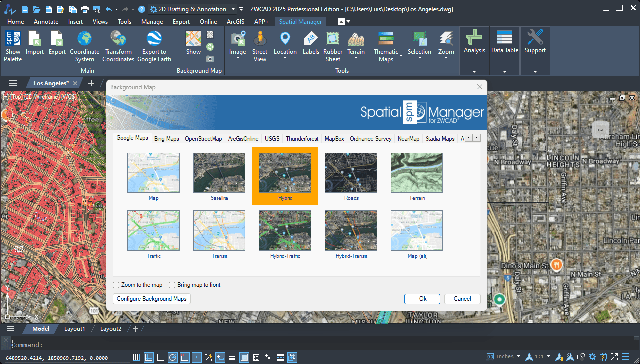Click the background map camera capture icon

[x=210, y=59]
